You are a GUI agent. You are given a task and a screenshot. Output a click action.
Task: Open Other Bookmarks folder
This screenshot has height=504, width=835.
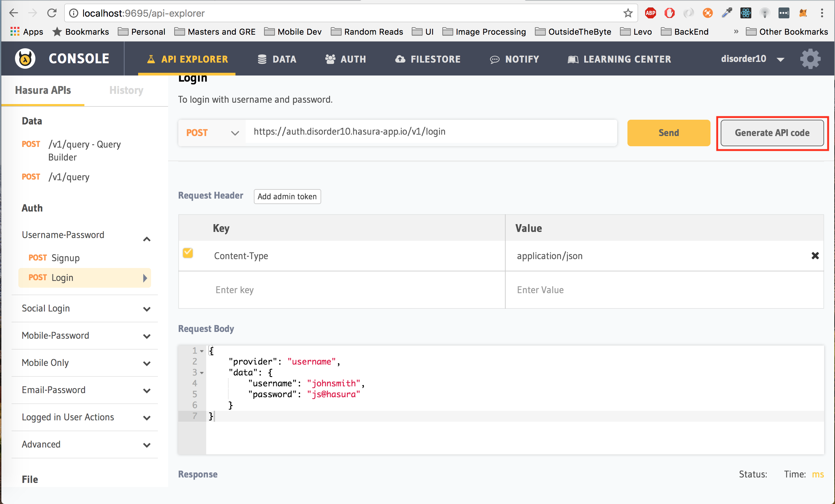pyautogui.click(x=787, y=32)
